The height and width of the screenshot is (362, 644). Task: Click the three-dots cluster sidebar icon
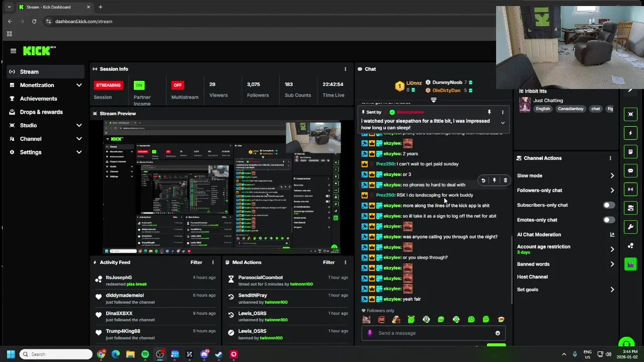[x=630, y=245]
